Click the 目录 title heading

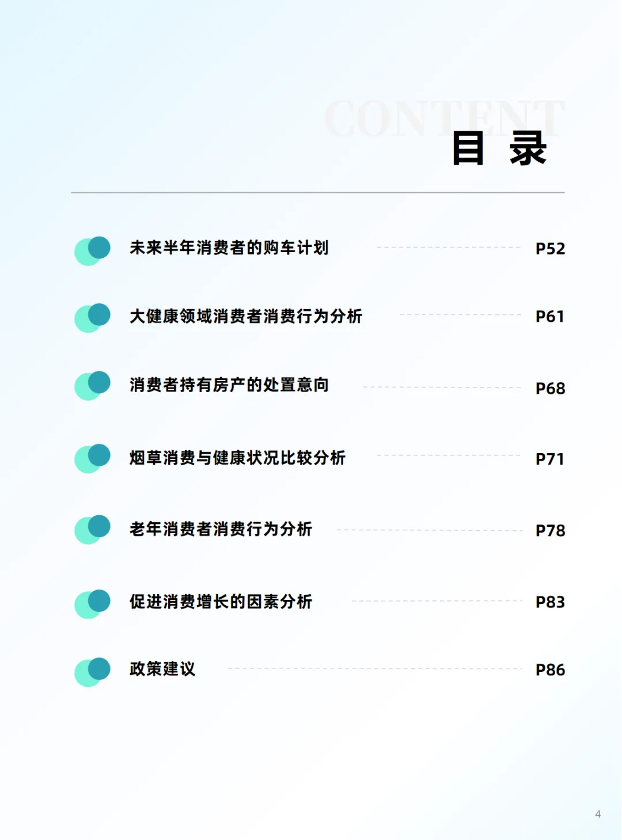[x=499, y=149]
